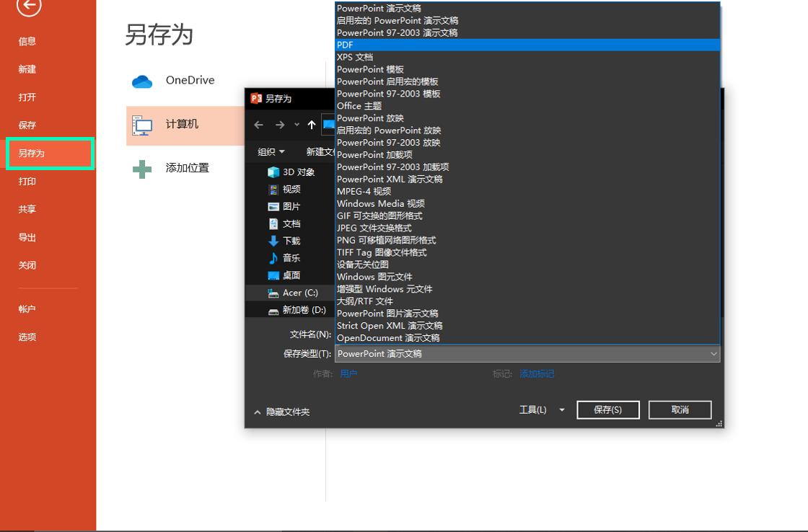Open the 工具(L) dropdown
This screenshot has width=808, height=532.
point(538,409)
